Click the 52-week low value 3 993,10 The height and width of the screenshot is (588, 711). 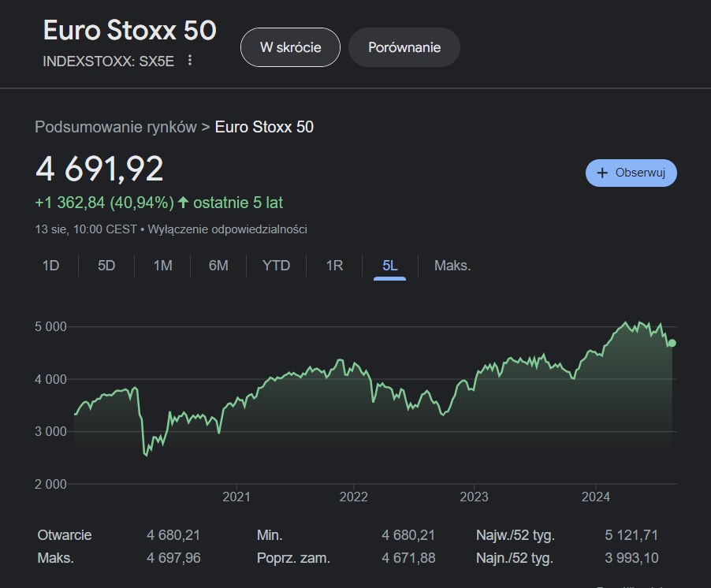click(x=631, y=558)
